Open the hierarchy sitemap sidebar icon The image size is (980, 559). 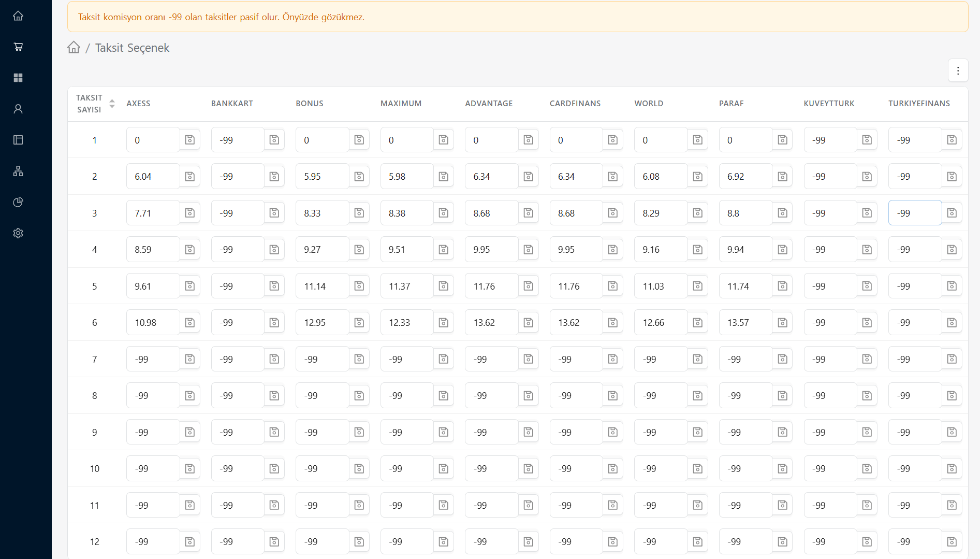18,171
